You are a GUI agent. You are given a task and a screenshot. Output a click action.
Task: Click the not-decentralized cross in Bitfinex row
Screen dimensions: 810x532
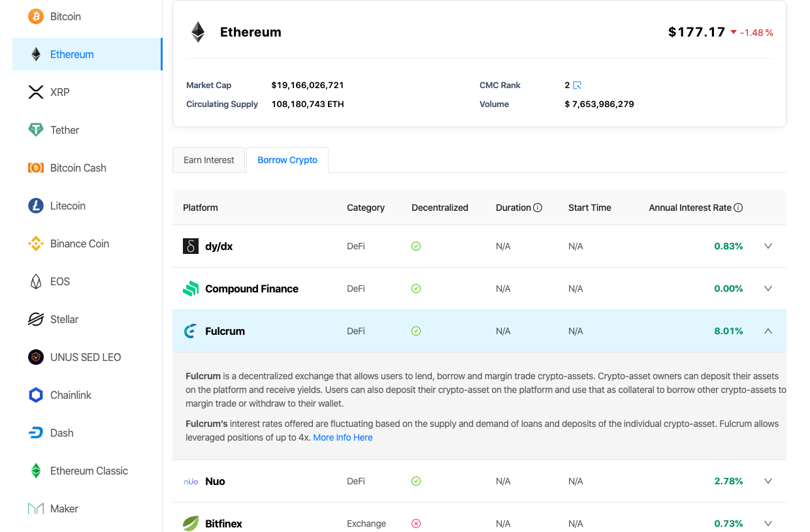coord(416,524)
